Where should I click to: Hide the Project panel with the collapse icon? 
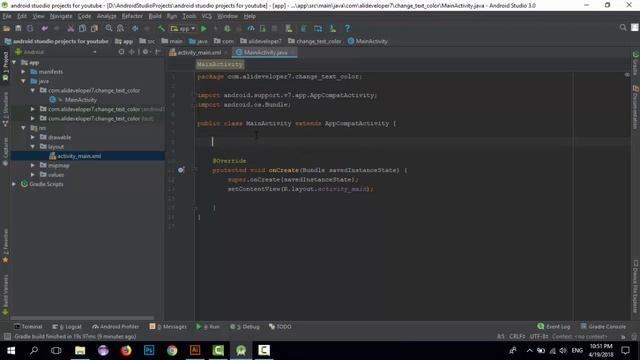[x=158, y=52]
